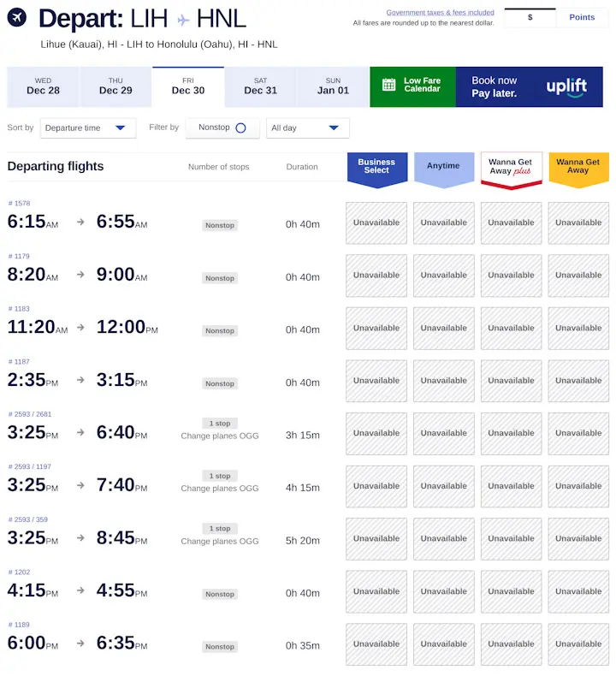Click Wanna Get Away plus box for 11:20 AM flight
616x688 pixels.
click(x=511, y=329)
